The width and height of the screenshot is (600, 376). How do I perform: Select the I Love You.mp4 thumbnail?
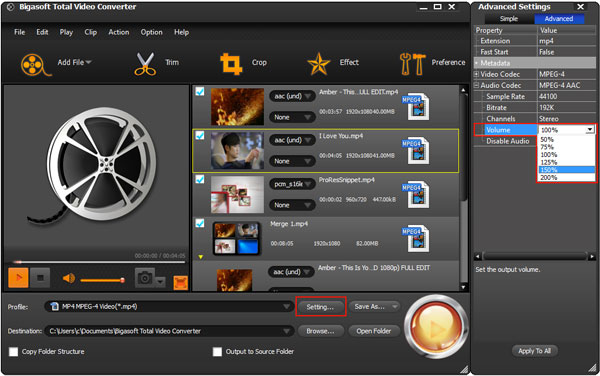point(237,151)
